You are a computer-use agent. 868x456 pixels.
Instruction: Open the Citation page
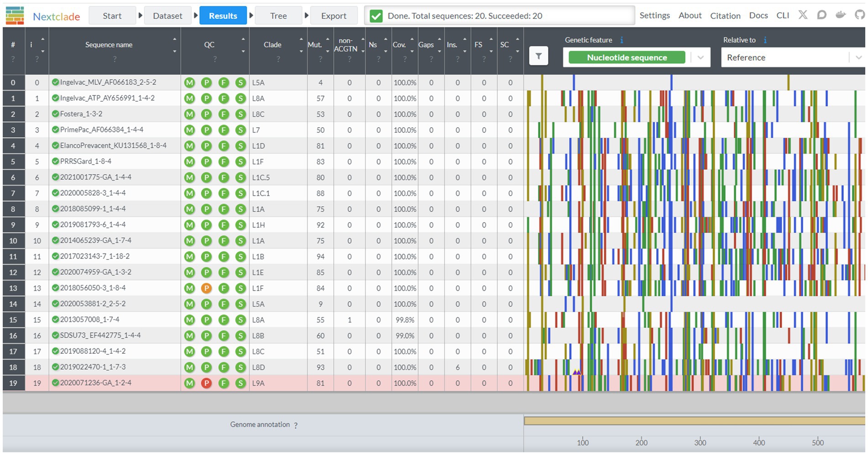tap(725, 16)
